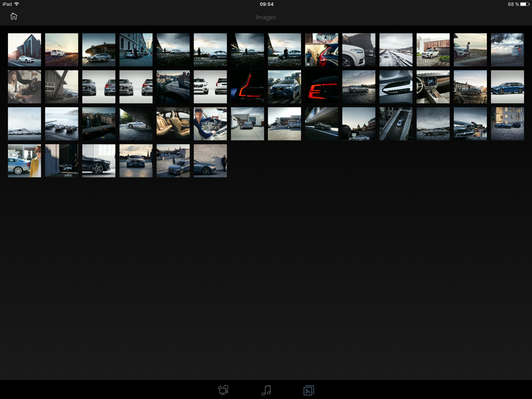Open dark car in shadowed entrance thumbnail
This screenshot has height=399, width=532.
[x=61, y=161]
